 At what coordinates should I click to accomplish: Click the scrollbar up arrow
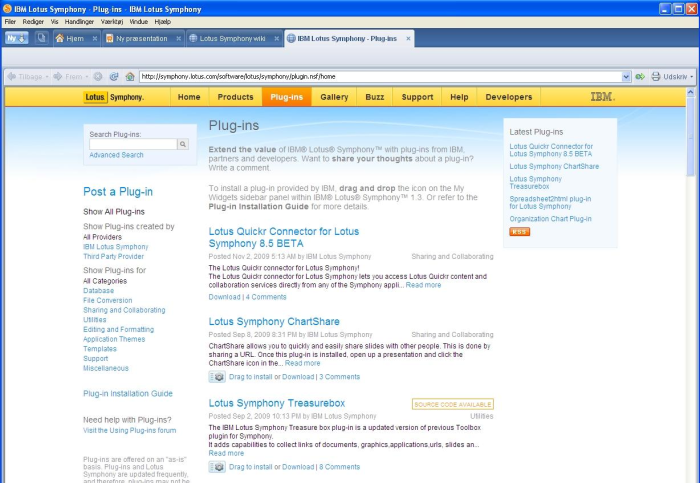pyautogui.click(x=690, y=92)
